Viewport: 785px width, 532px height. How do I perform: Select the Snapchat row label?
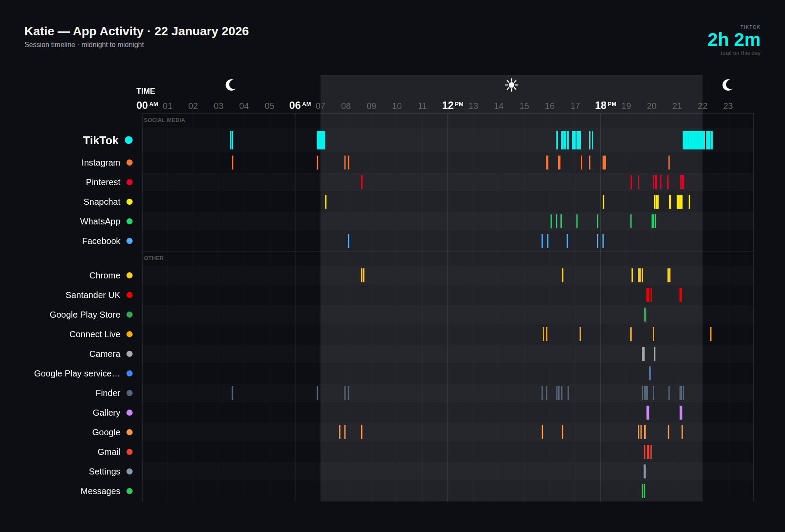[x=102, y=202]
